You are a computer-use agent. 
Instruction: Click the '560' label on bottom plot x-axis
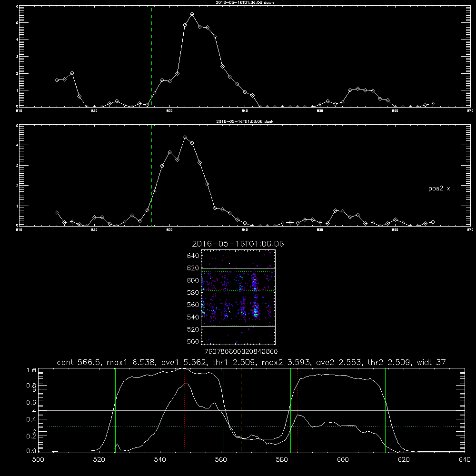click(221, 460)
